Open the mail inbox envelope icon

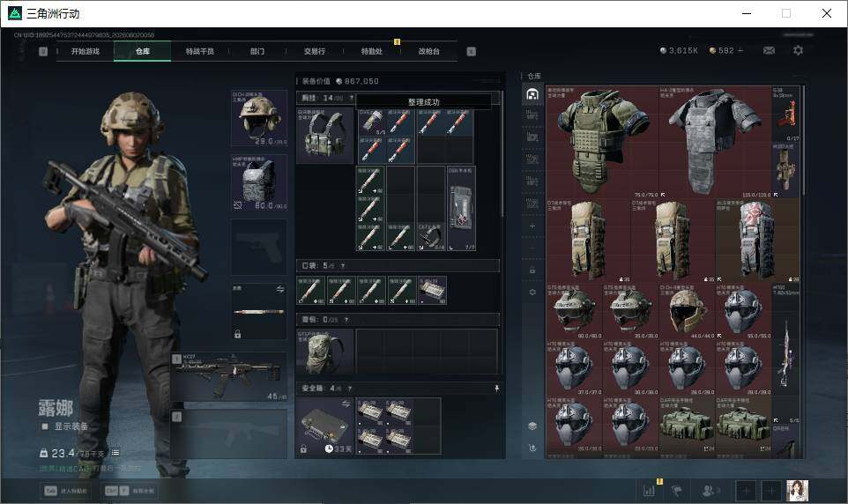point(769,50)
